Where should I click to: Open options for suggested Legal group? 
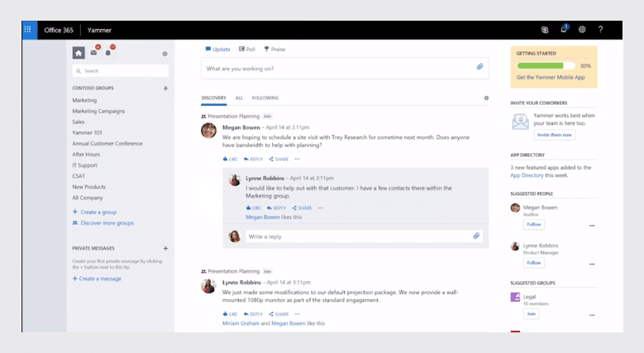coord(592,315)
